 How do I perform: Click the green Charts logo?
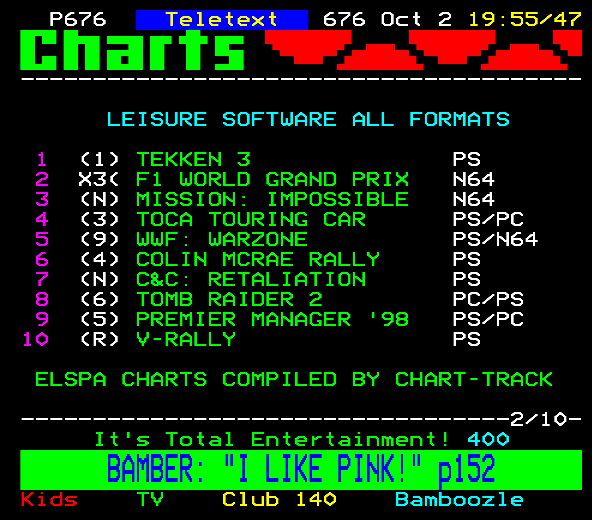[x=132, y=50]
